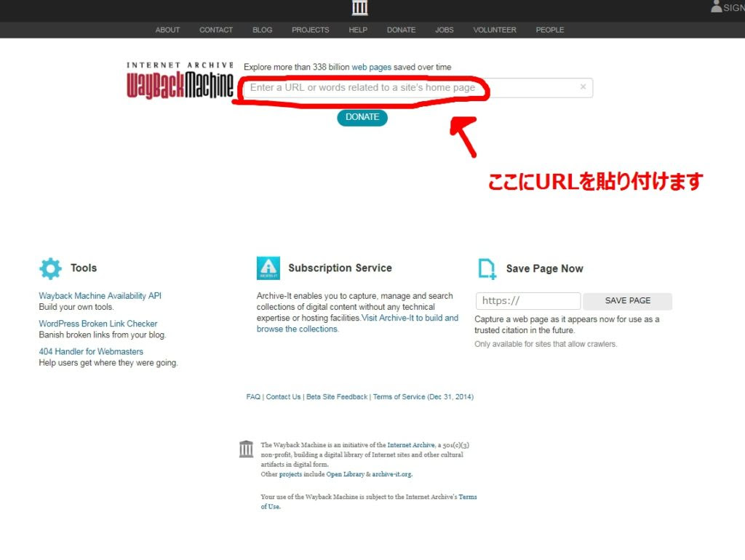
Task: Click the user Sign In icon
Action: coord(716,6)
